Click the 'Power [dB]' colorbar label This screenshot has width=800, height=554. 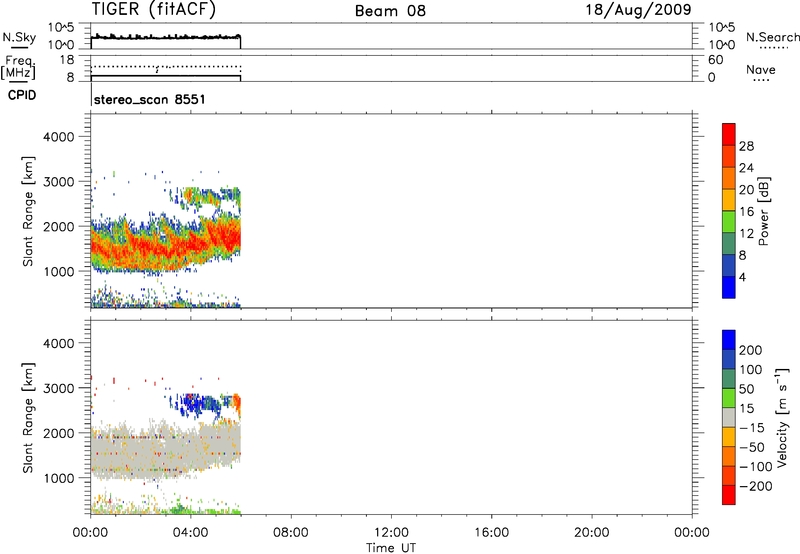pos(763,211)
